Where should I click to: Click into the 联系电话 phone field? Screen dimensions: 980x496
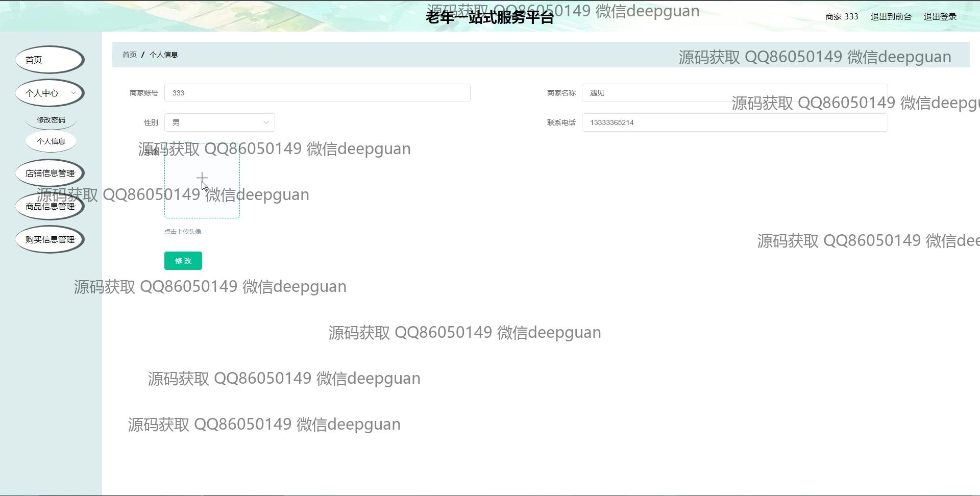pyautogui.click(x=734, y=122)
